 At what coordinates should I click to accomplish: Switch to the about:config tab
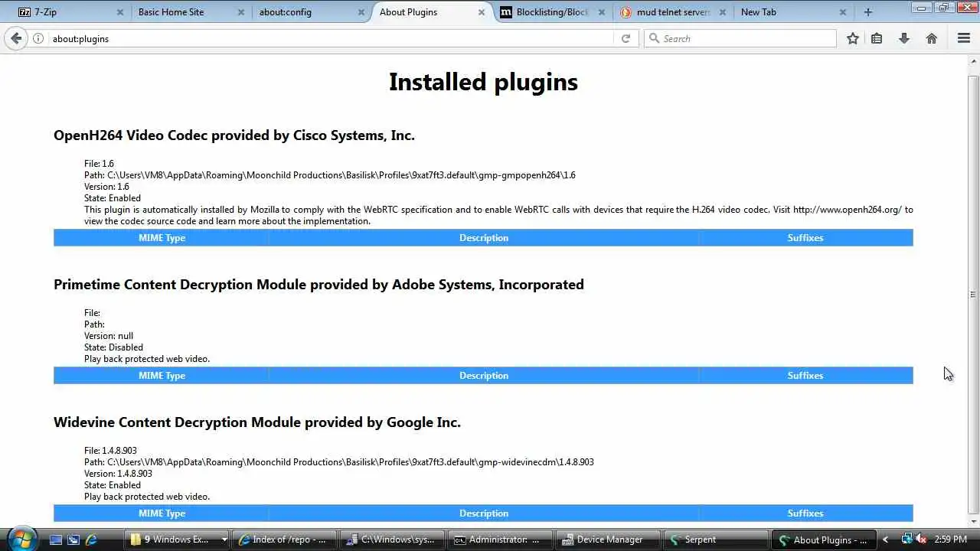pos(302,12)
